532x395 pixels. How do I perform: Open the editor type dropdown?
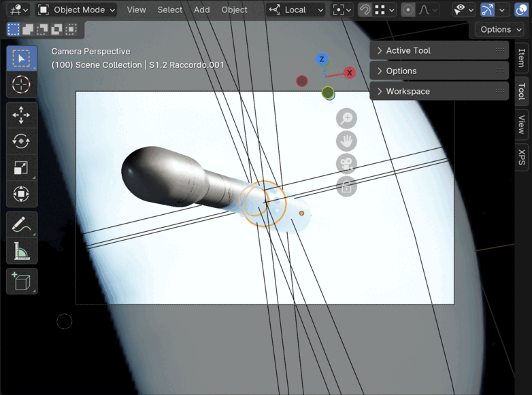pyautogui.click(x=18, y=10)
